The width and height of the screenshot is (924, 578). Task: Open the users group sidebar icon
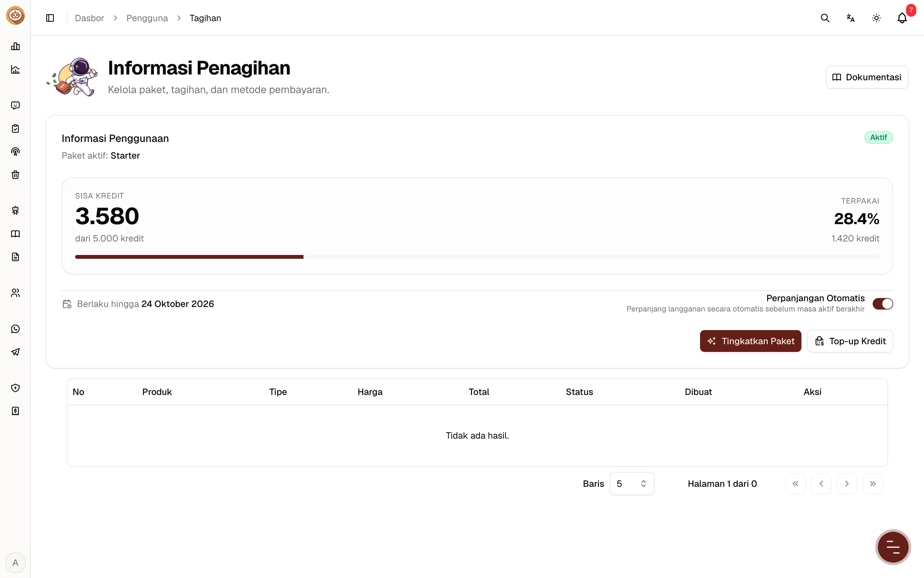click(x=15, y=293)
